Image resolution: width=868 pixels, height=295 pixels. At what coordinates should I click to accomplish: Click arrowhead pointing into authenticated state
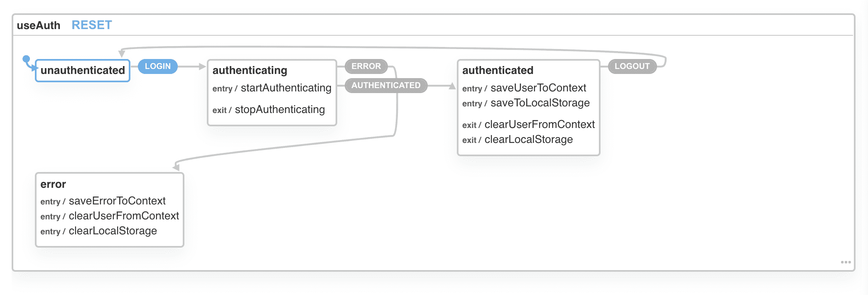(x=452, y=86)
